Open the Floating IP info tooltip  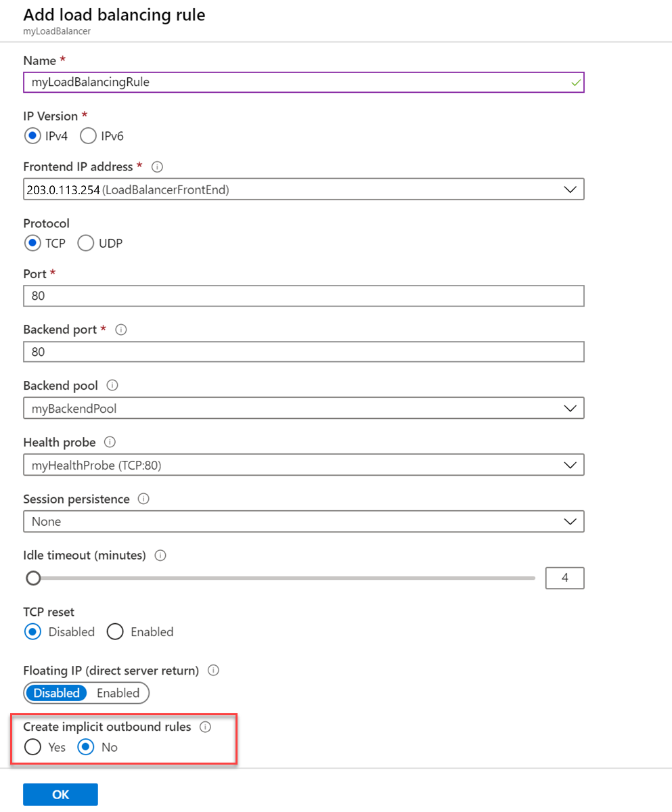[213, 671]
